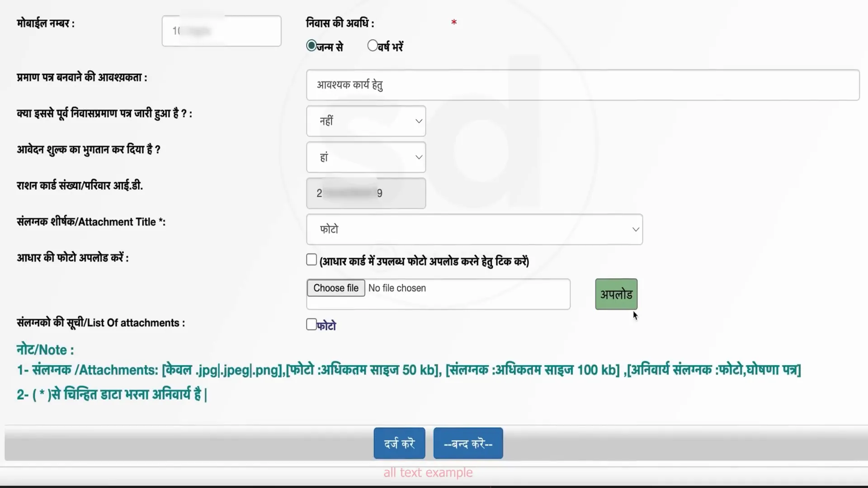Click the दर्ज करें (Submit) button

[399, 443]
